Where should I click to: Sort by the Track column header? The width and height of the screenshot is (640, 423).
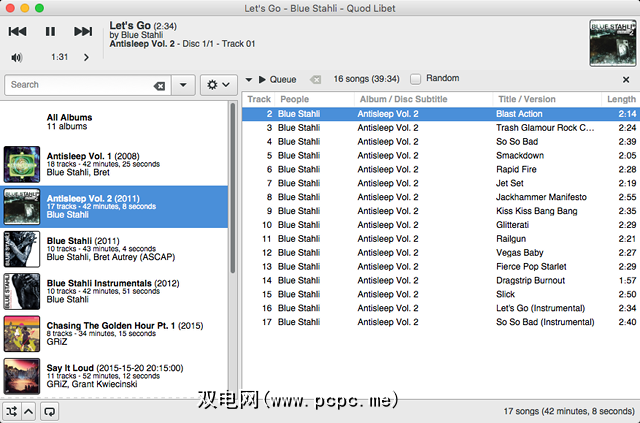pyautogui.click(x=259, y=99)
